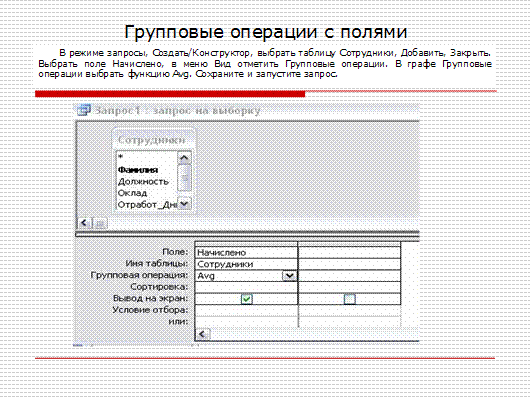The image size is (531, 399).
Task: Click Условие отбора cell in first column
Action: 246,311
